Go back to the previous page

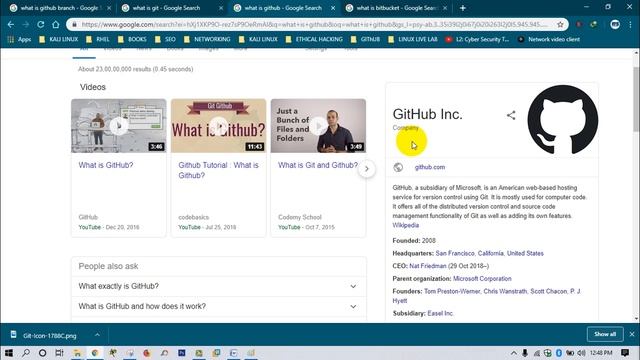[x=11, y=24]
